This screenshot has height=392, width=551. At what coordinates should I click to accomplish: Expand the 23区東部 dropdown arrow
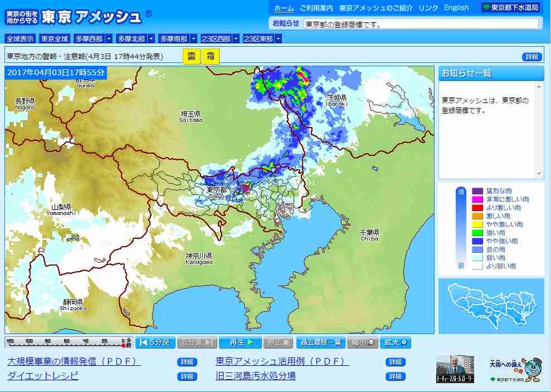pyautogui.click(x=279, y=38)
